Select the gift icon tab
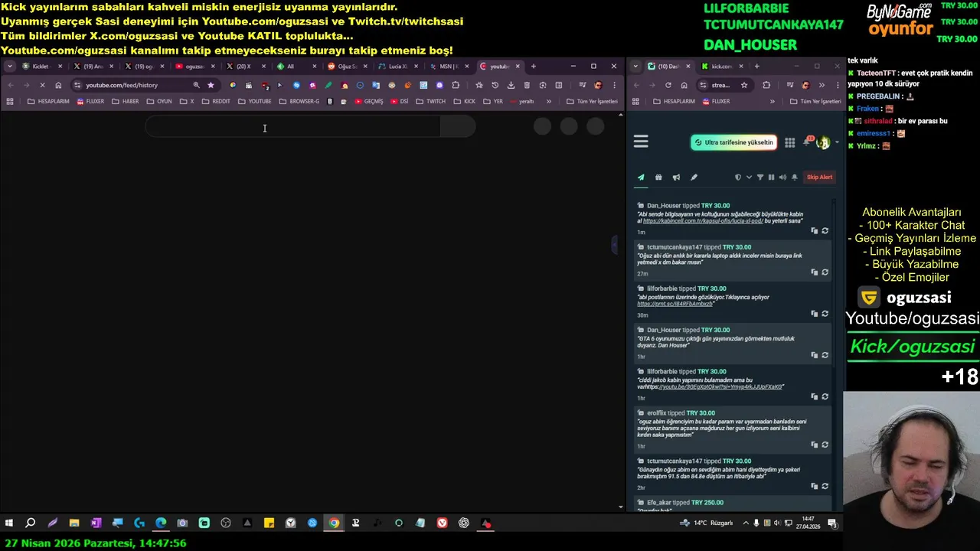 [658, 178]
